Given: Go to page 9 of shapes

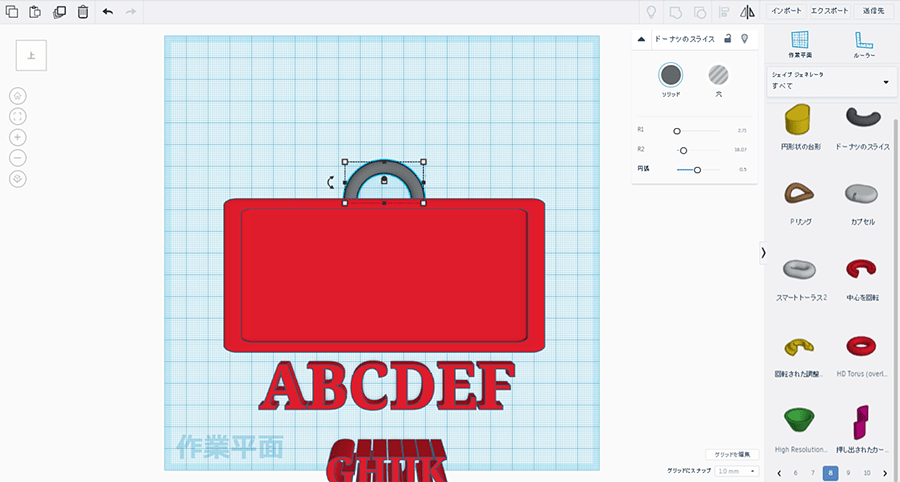Looking at the screenshot, I should tap(848, 472).
